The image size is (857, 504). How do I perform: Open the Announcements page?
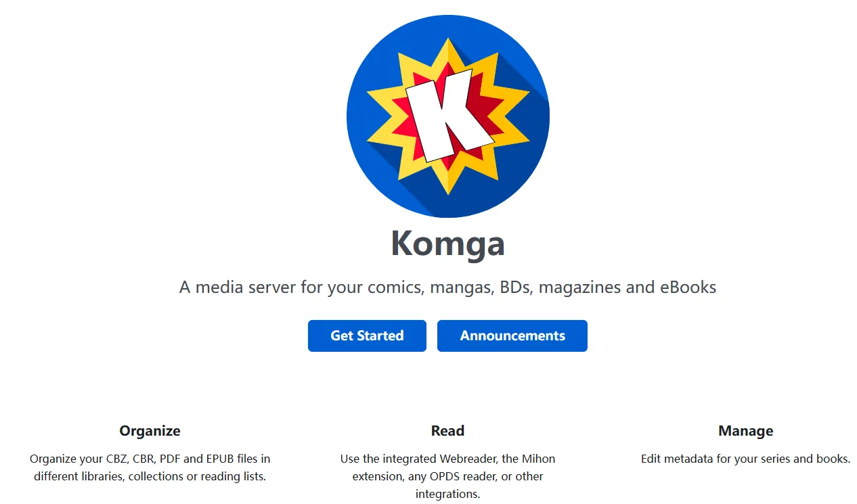coord(512,336)
